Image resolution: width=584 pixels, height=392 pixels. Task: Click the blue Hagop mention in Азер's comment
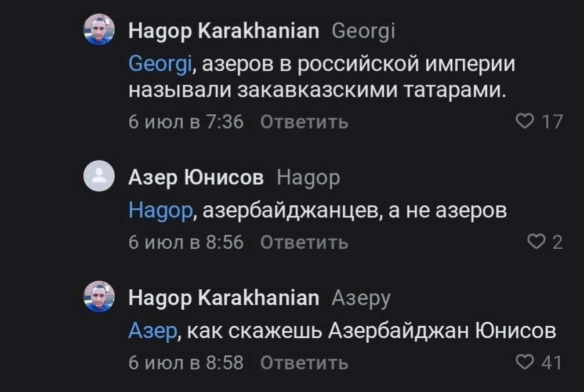click(160, 212)
